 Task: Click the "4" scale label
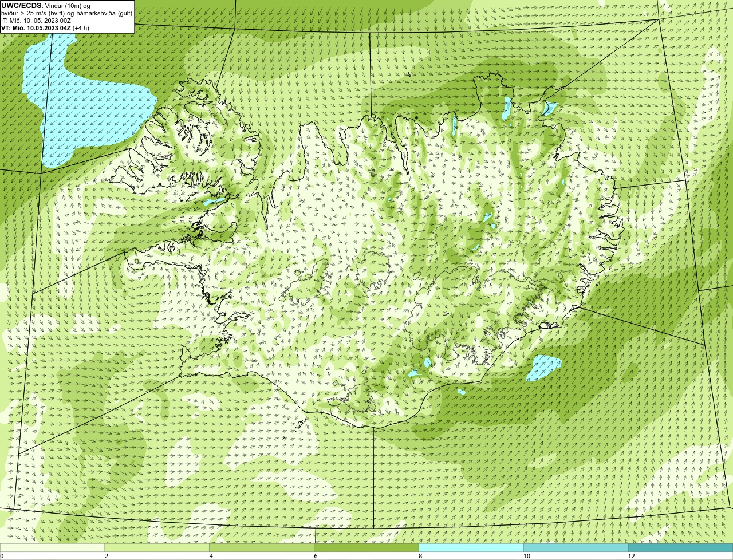[211, 556]
